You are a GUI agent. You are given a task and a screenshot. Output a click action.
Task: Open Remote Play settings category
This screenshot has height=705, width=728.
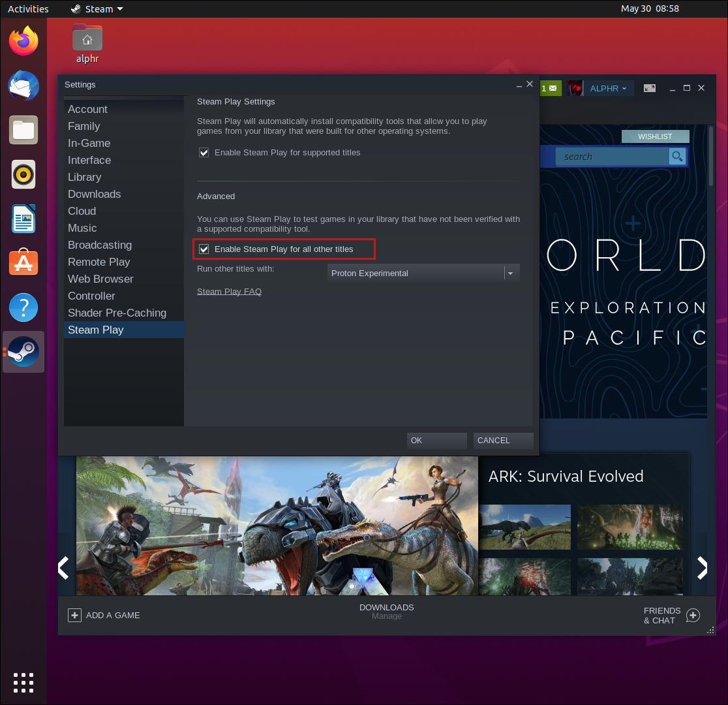pos(124,262)
